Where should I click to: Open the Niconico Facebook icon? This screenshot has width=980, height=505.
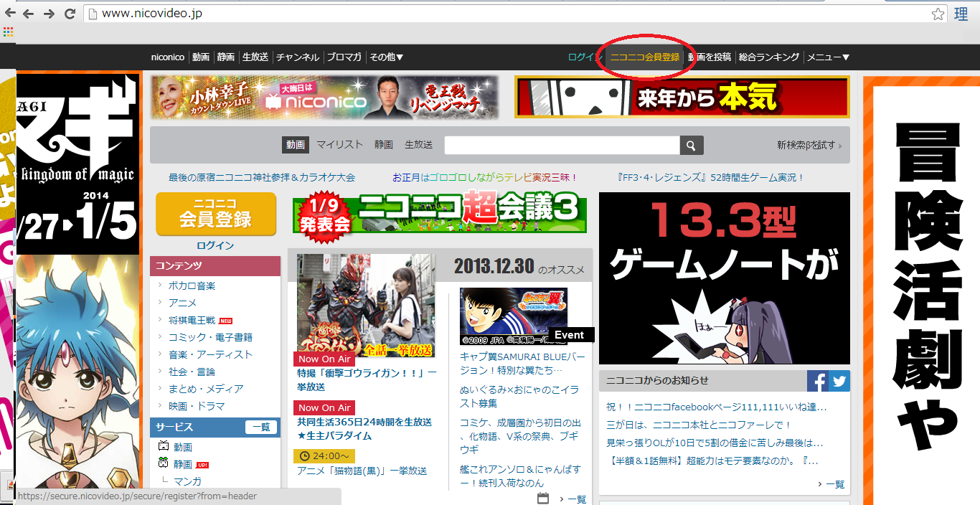[818, 380]
